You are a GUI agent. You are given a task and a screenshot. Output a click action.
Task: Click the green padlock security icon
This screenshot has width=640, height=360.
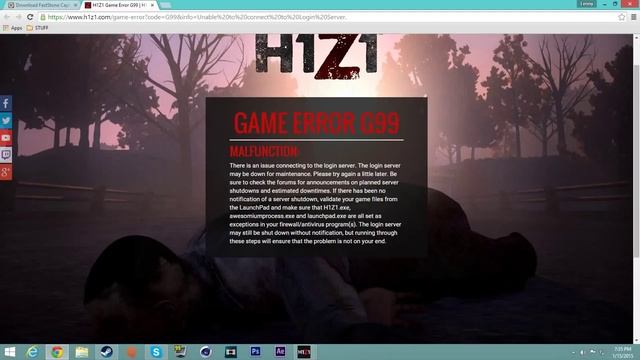(x=43, y=17)
